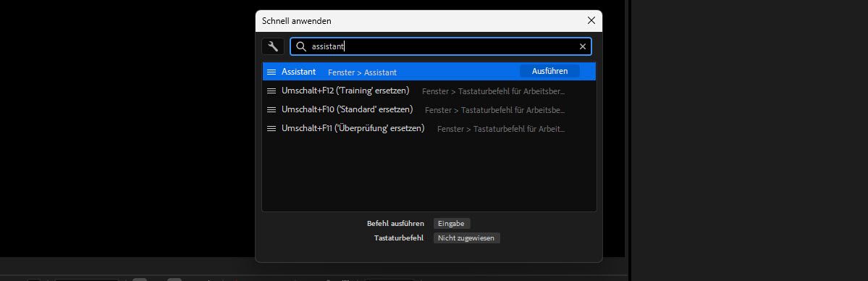Close the Schnell anwenden dialog
Screen dimensions: 868x281
[591, 20]
